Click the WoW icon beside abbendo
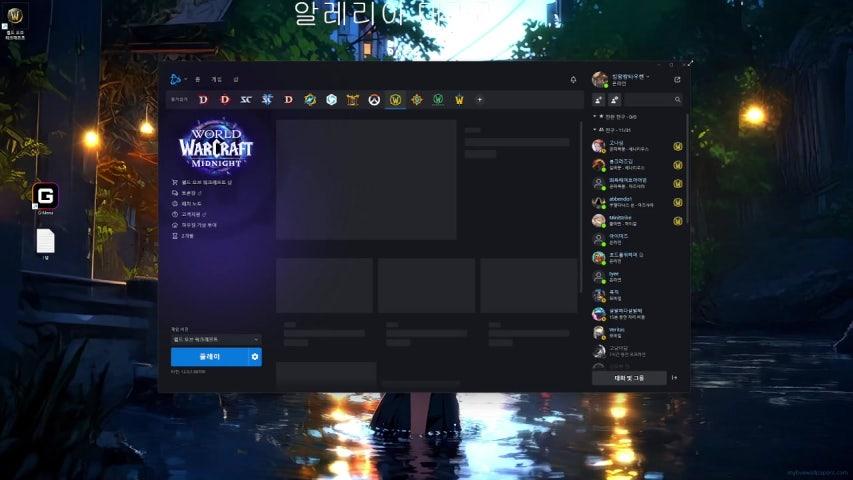This screenshot has width=853, height=480. pos(678,202)
